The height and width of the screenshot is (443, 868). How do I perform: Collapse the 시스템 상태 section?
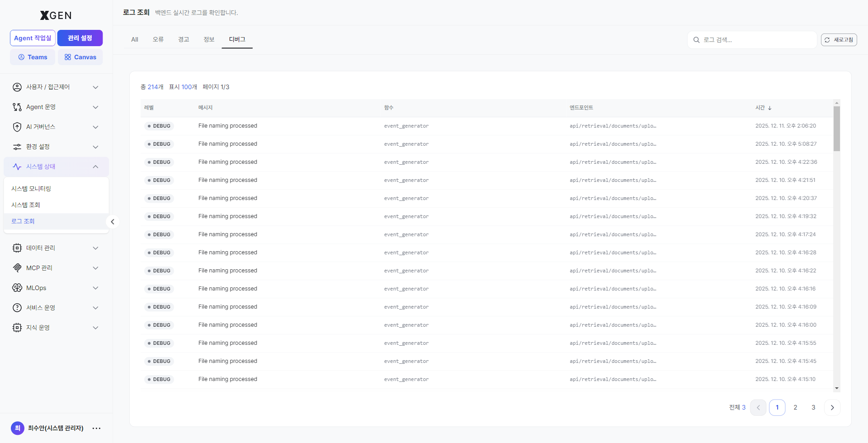point(95,167)
